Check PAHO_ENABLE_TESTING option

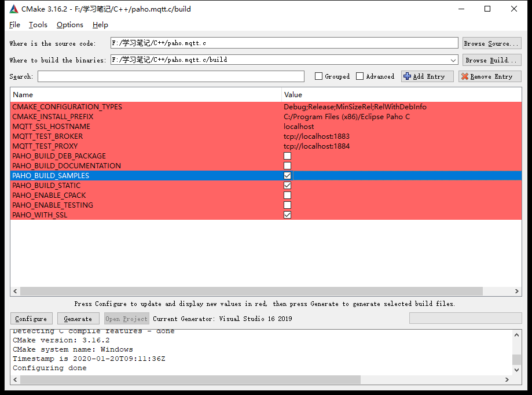pos(287,205)
